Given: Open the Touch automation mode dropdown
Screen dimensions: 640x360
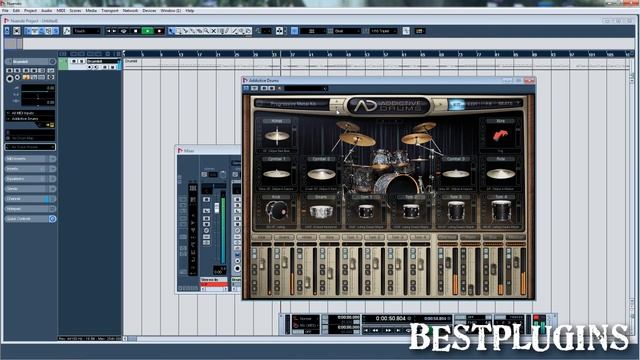Looking at the screenshot, I should pos(87,31).
